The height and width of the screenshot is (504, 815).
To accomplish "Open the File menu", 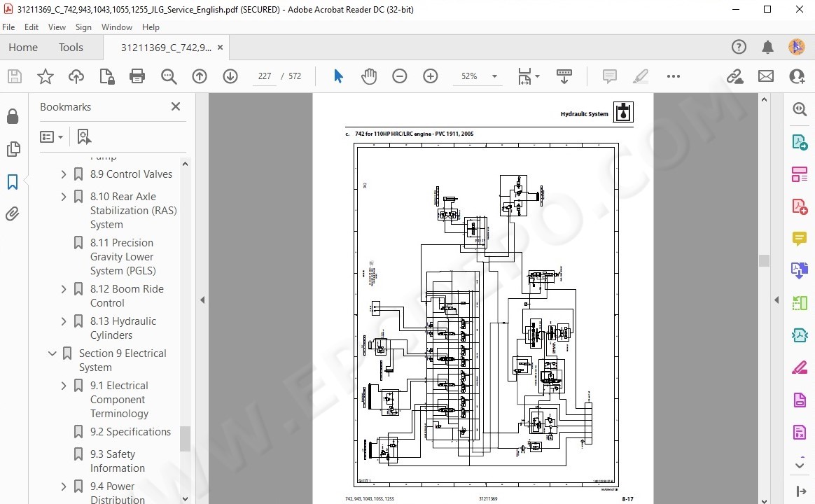I will 8,27.
